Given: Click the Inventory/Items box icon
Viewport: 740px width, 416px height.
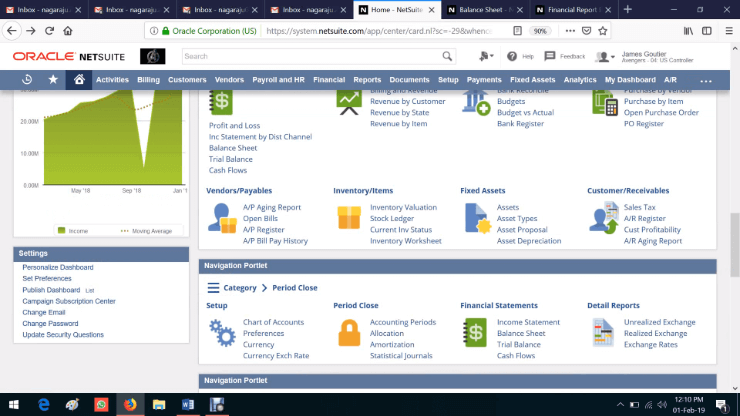Looking at the screenshot, I should (349, 218).
